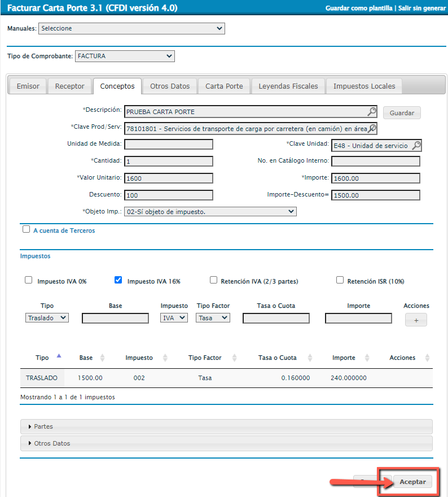Switch to the Otros Datos tab

point(170,86)
